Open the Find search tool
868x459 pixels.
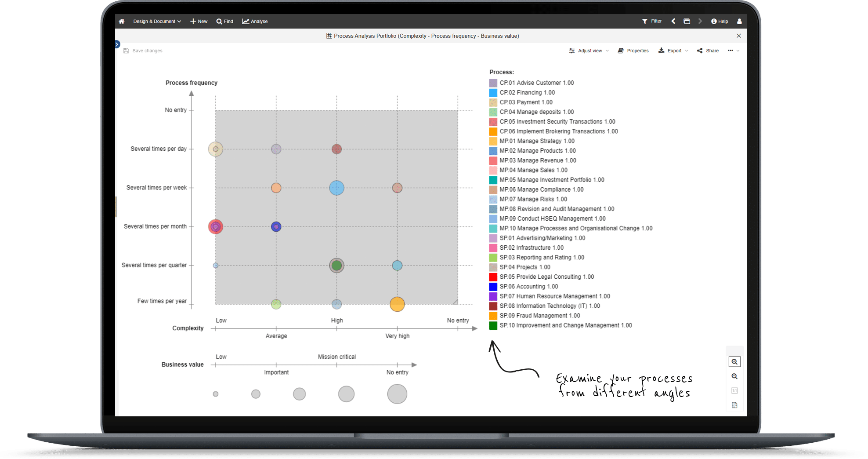point(224,21)
